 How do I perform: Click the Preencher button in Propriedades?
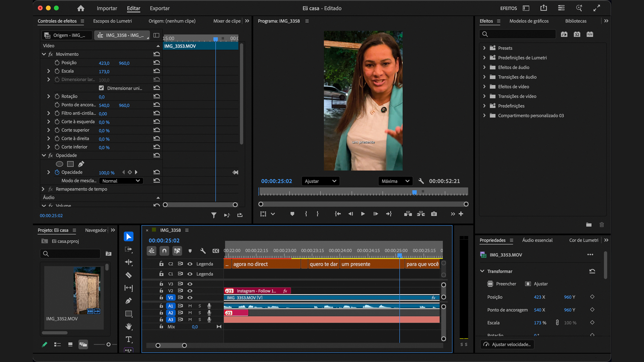(502, 284)
